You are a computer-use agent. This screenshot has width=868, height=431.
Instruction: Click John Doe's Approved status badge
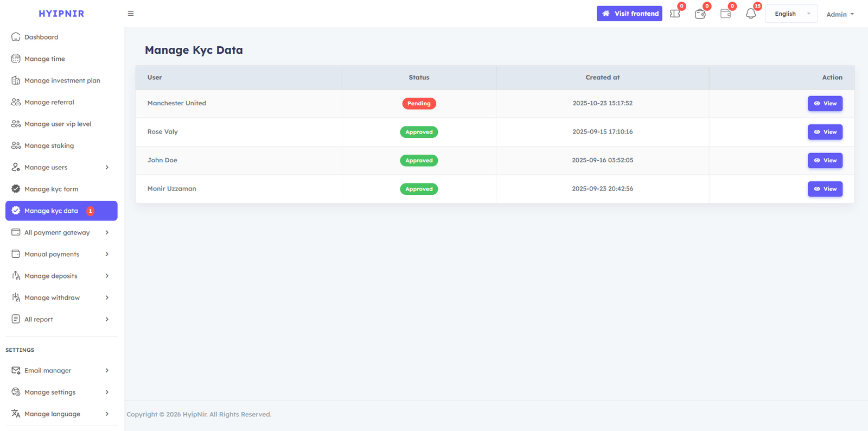pos(419,160)
